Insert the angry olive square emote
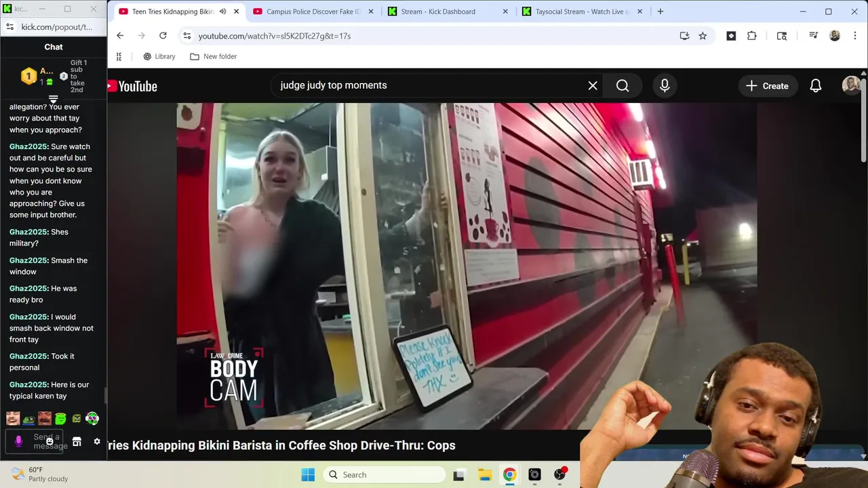This screenshot has width=868, height=488. point(77,419)
